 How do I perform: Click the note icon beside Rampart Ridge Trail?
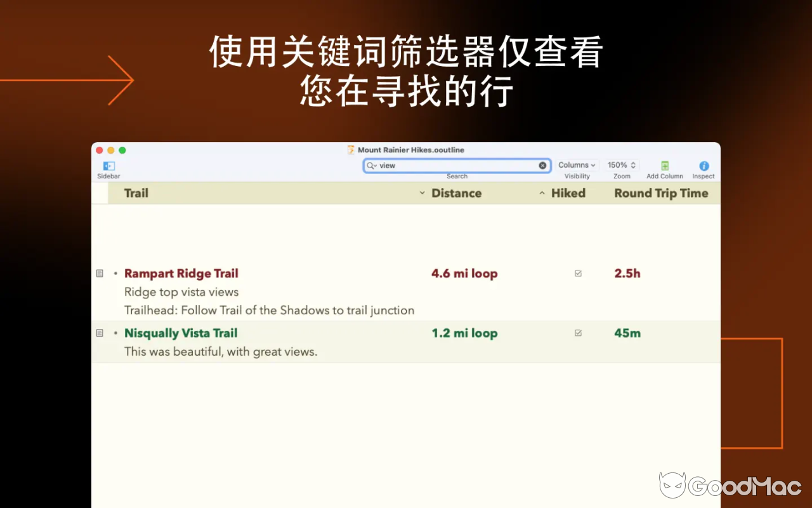pyautogui.click(x=100, y=273)
